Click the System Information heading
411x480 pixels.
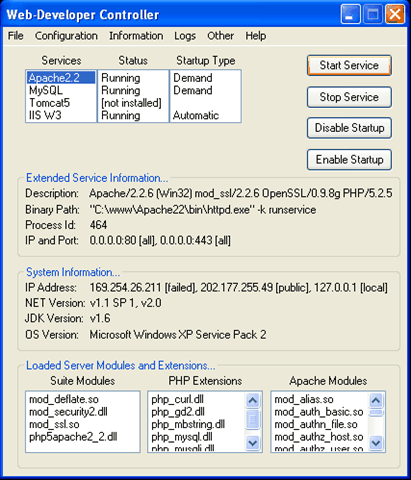tap(73, 272)
